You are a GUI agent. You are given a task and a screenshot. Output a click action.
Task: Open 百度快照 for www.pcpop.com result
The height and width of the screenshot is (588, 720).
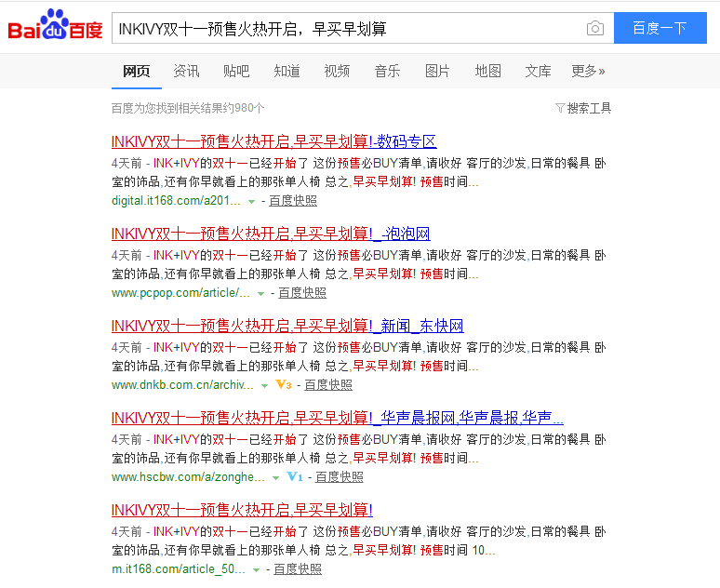(x=302, y=293)
